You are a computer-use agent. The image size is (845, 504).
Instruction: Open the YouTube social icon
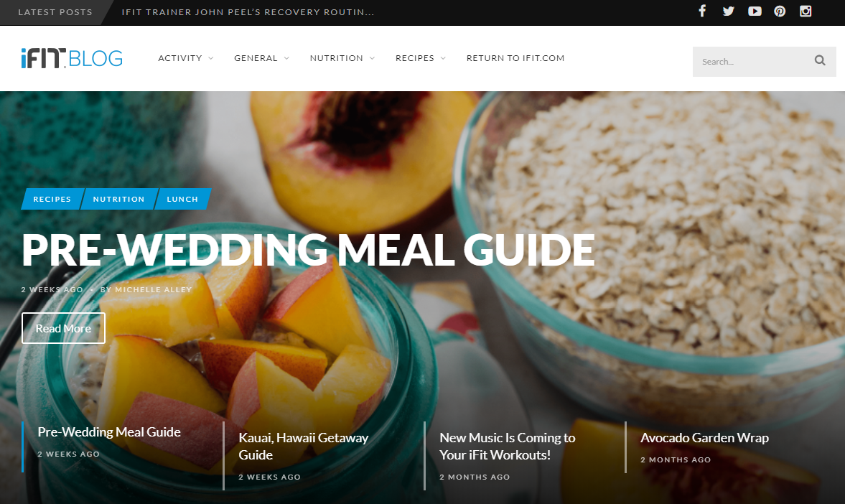point(755,11)
